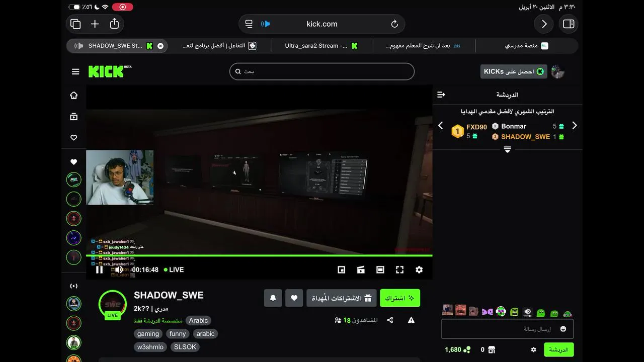644x362 pixels.
Task: Open gifted subscriptions button
Action: click(342, 298)
